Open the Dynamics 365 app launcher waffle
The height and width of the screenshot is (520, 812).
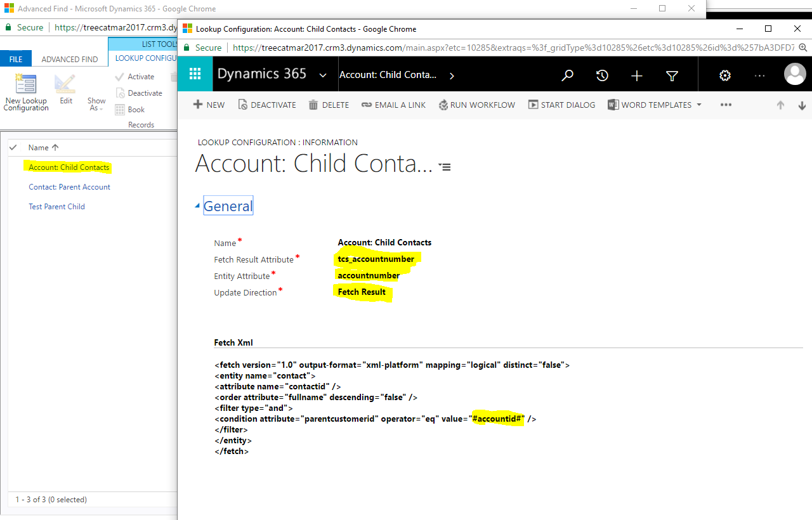point(195,74)
